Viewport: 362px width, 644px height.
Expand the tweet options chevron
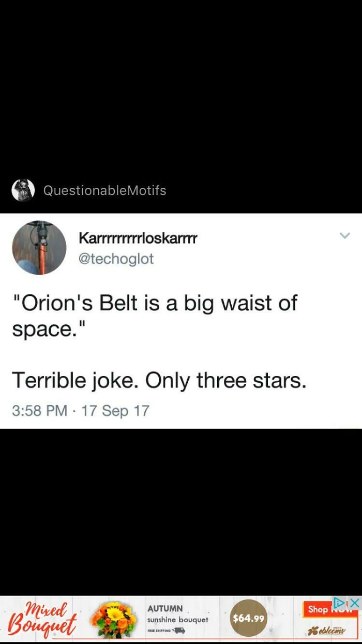[x=345, y=235]
